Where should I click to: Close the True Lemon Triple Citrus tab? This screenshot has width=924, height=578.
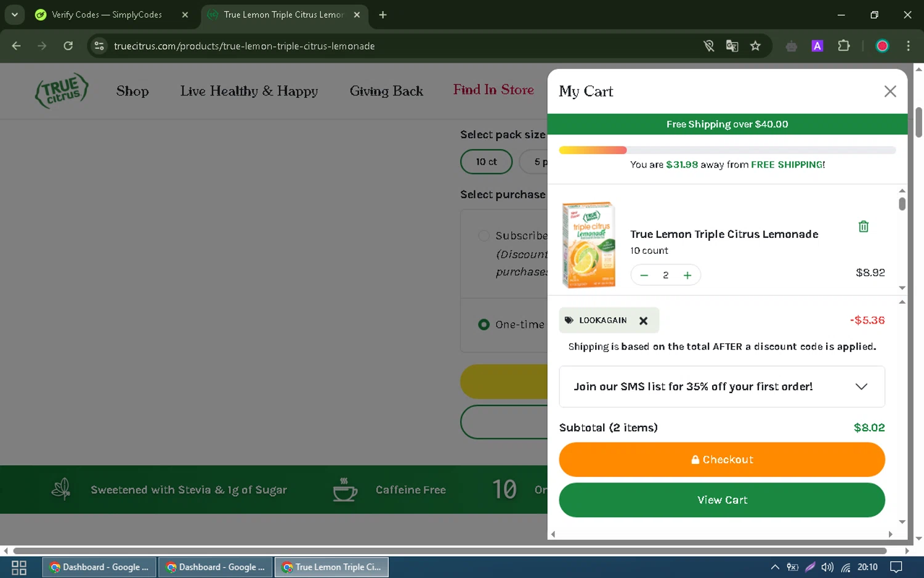pos(357,15)
